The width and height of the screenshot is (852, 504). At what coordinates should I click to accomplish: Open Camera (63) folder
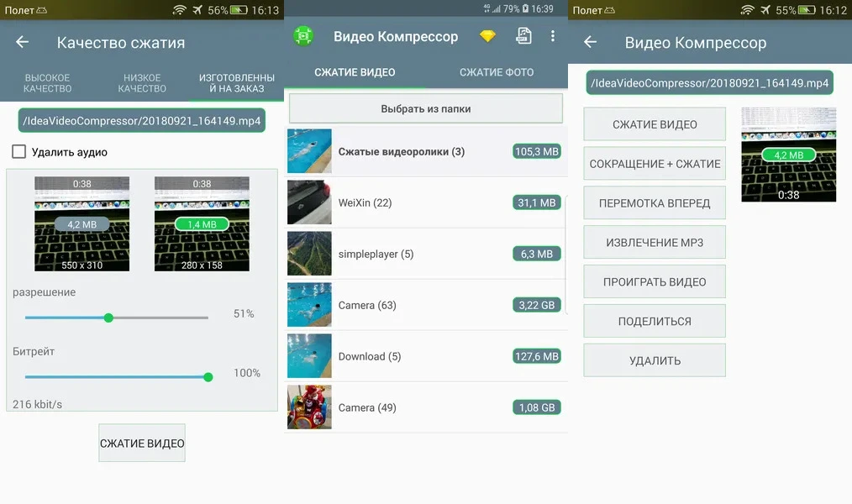[x=425, y=305]
